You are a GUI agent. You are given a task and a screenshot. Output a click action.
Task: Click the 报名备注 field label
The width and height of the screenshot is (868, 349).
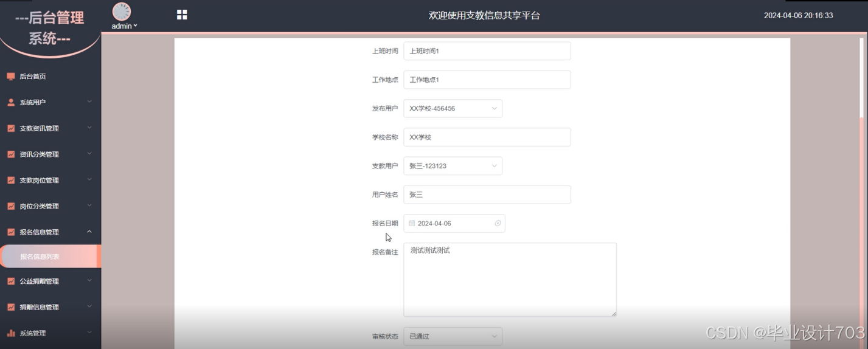pyautogui.click(x=385, y=252)
